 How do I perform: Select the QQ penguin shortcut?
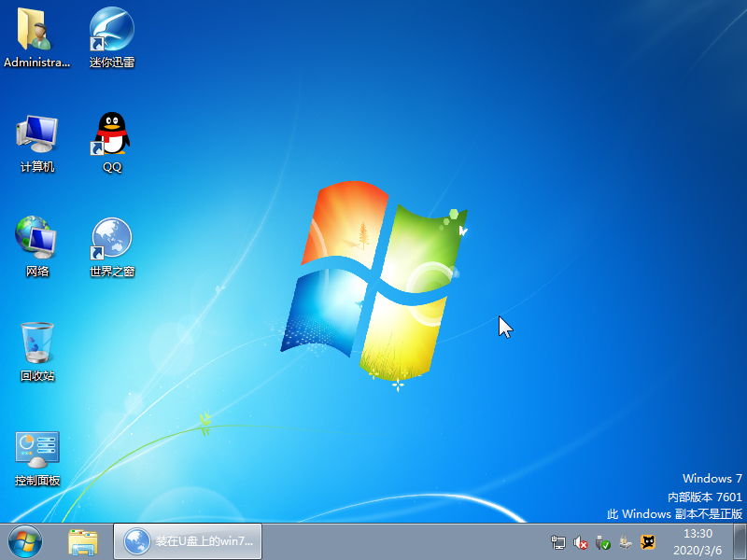point(111,133)
